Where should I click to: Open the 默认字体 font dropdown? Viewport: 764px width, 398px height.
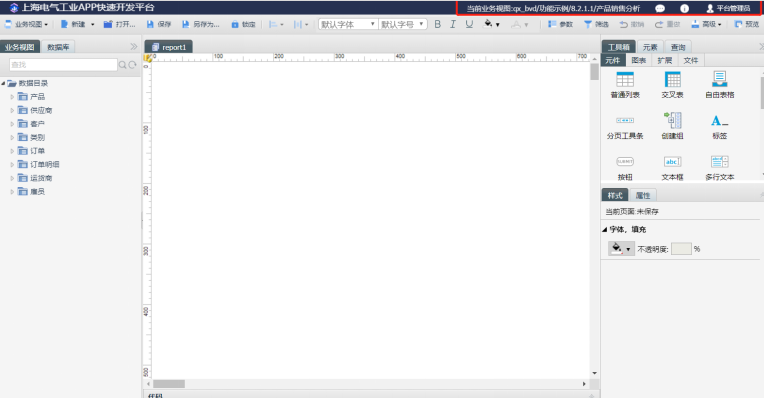pyautogui.click(x=348, y=24)
